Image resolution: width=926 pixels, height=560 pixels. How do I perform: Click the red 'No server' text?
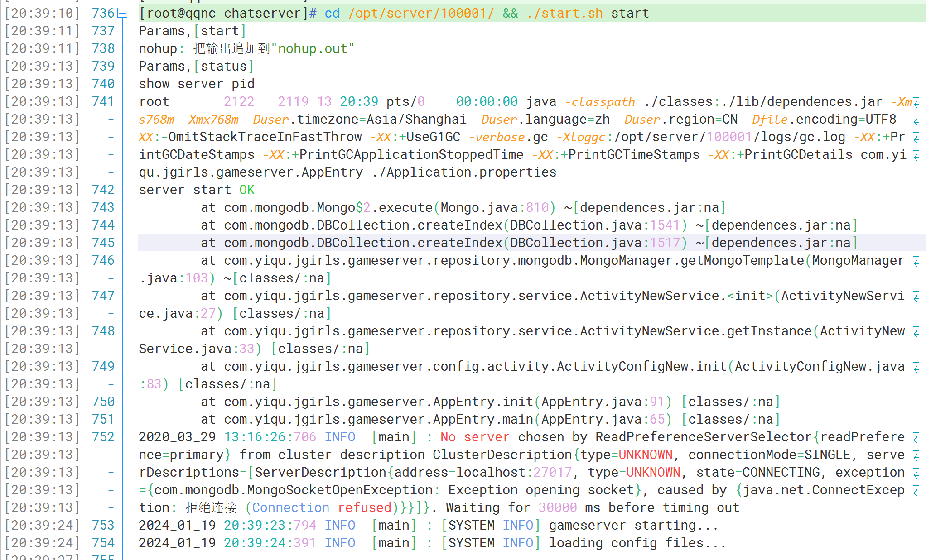475,437
